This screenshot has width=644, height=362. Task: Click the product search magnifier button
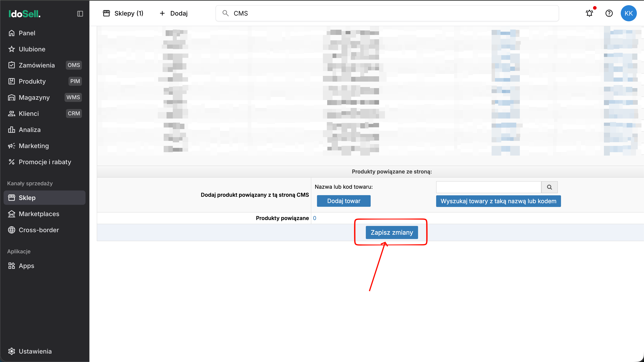coord(550,187)
